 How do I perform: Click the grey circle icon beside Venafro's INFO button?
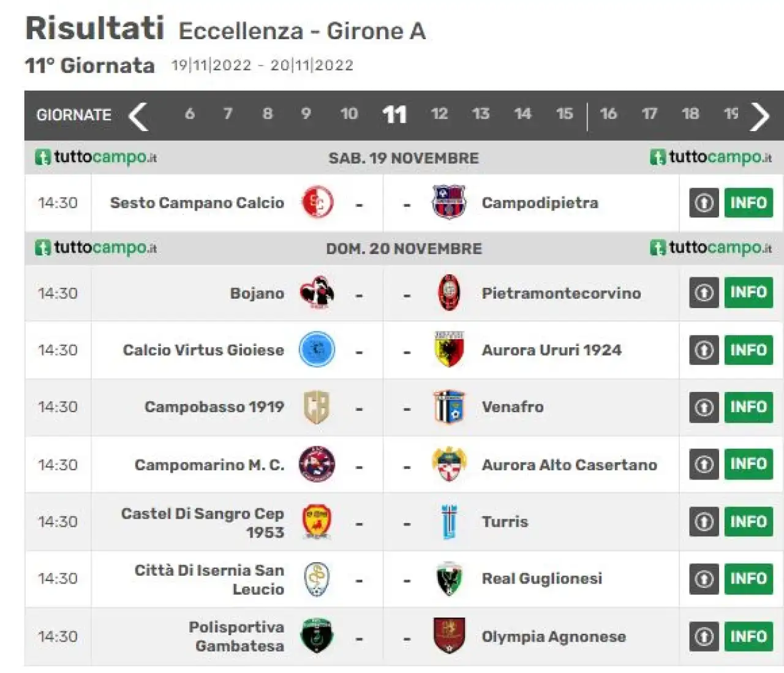tap(704, 407)
